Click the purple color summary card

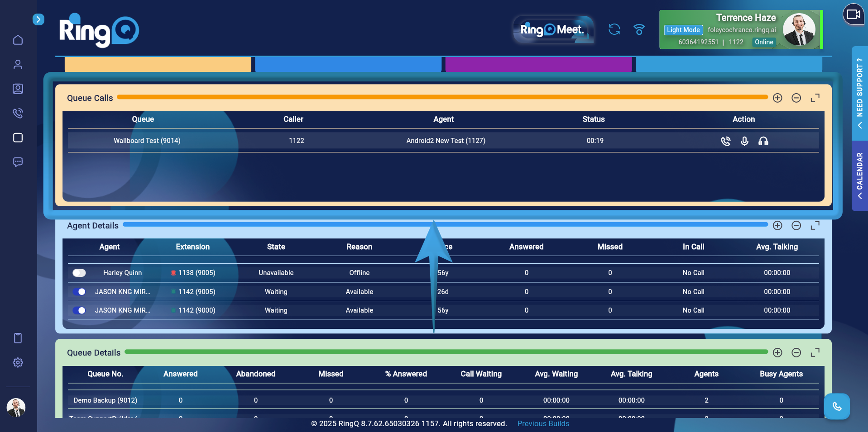[538, 64]
